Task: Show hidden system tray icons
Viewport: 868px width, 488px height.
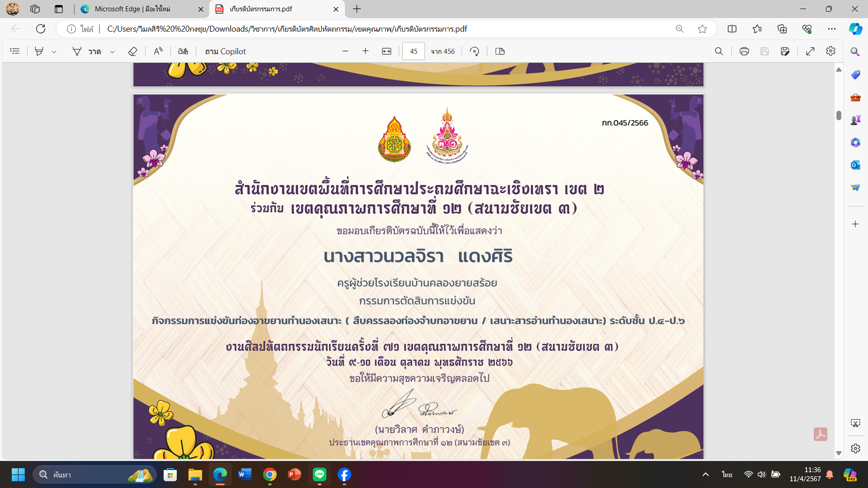Action: click(705, 474)
